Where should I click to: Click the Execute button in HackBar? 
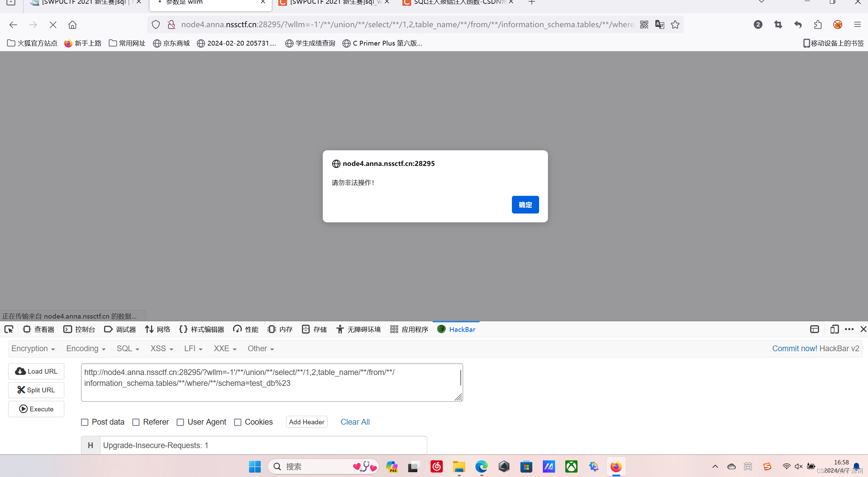pos(36,409)
